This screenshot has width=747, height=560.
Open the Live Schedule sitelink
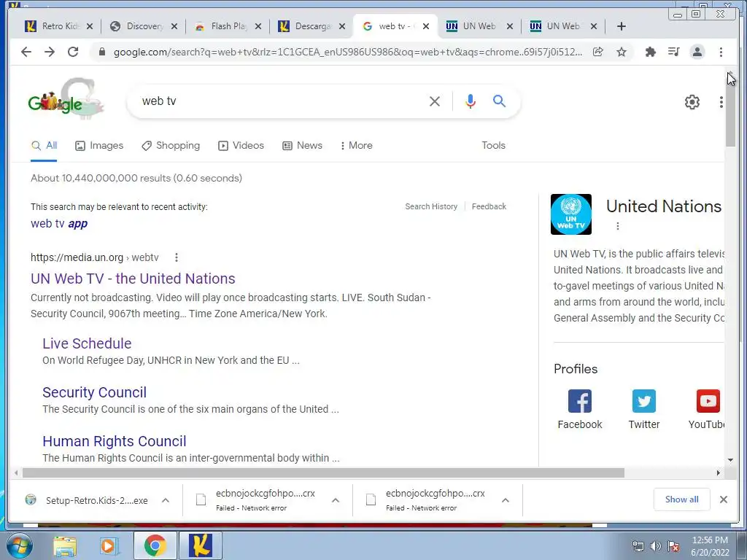point(87,343)
